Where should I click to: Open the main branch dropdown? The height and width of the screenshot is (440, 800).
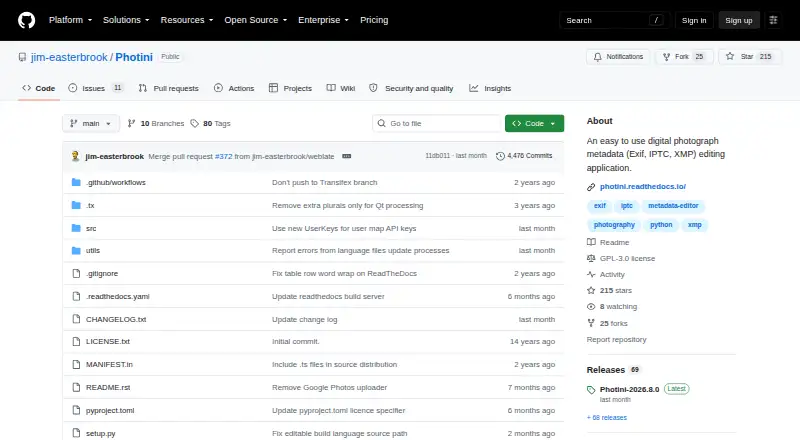point(91,124)
